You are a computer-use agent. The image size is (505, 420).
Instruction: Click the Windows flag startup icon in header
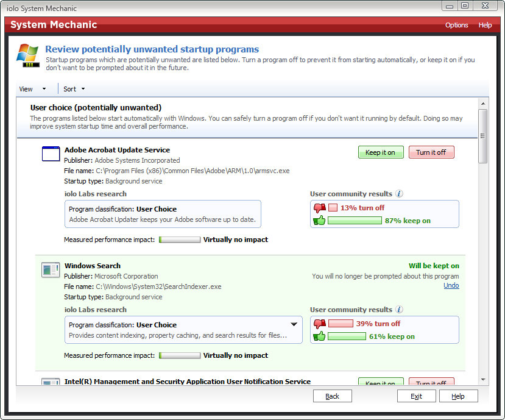(x=28, y=55)
